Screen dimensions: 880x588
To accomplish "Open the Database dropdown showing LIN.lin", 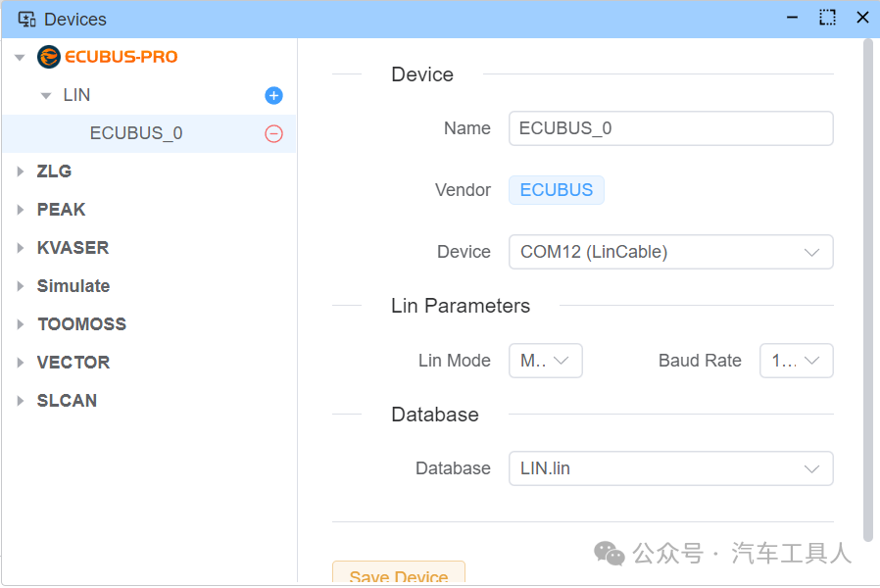I will [670, 468].
